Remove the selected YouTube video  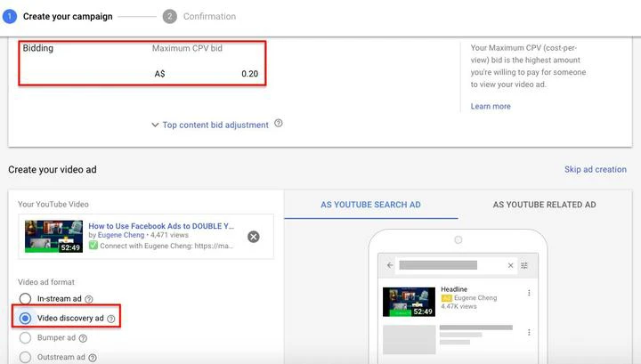254,237
